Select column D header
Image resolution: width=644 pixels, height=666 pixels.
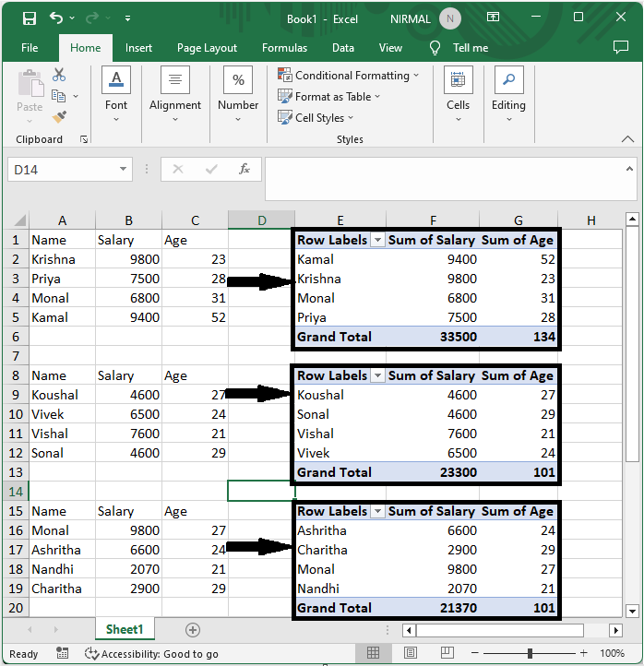[x=261, y=220]
